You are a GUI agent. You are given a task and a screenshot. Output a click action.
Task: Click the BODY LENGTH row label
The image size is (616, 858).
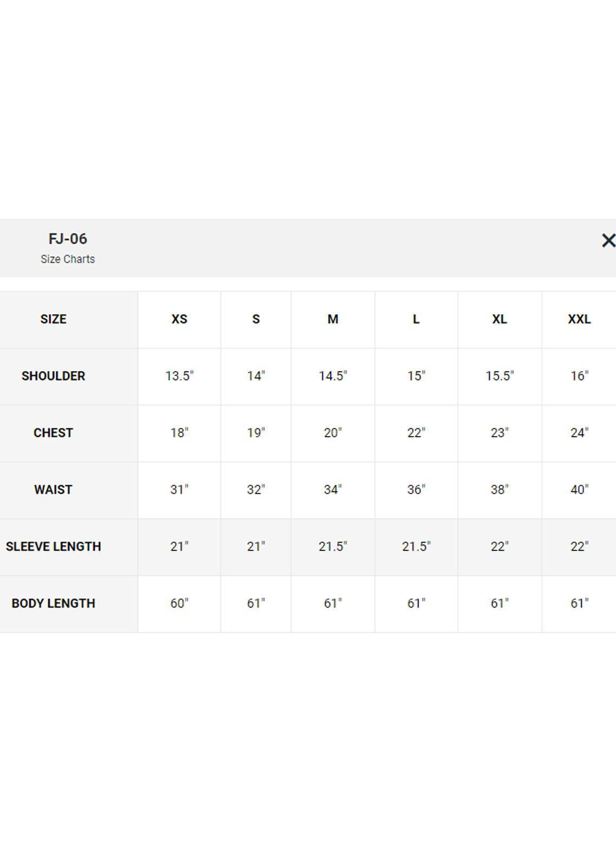[53, 603]
